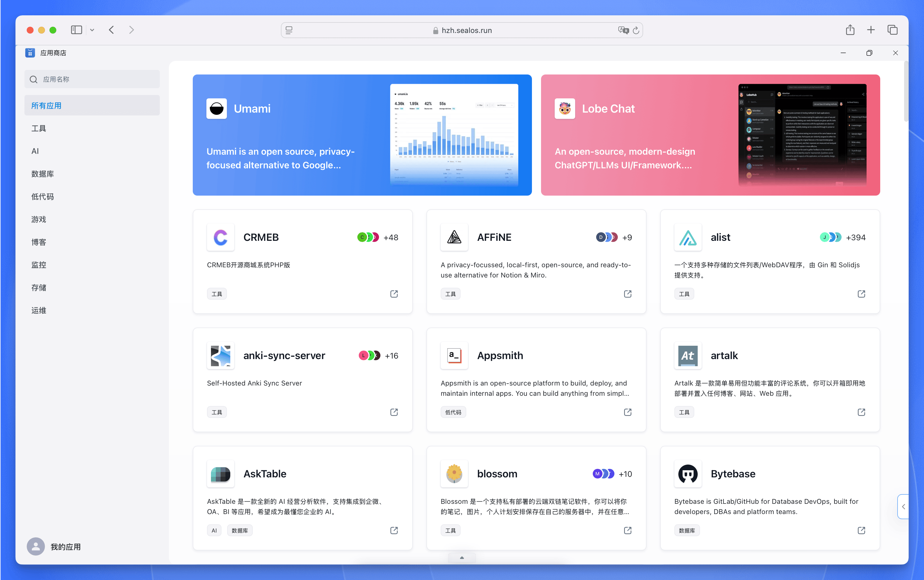The height and width of the screenshot is (580, 924).
Task: Open Bytebase external link icon
Action: pyautogui.click(x=861, y=530)
